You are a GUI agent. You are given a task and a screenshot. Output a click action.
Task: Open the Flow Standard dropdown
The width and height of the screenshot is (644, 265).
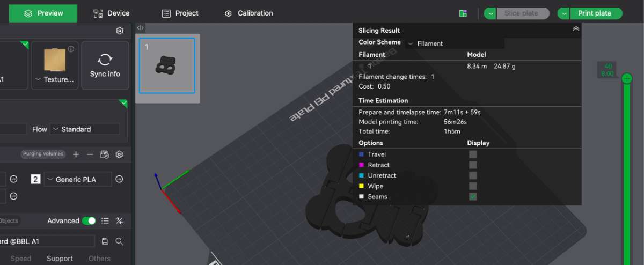pyautogui.click(x=85, y=129)
